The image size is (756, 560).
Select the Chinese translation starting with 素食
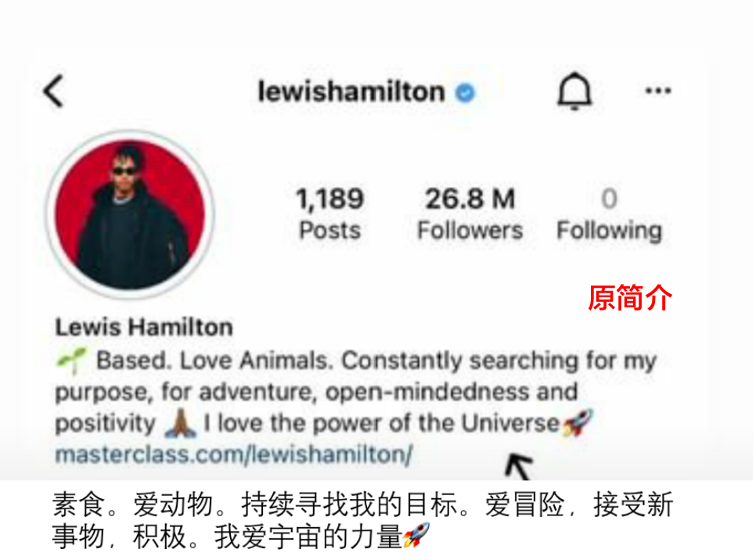(x=362, y=520)
